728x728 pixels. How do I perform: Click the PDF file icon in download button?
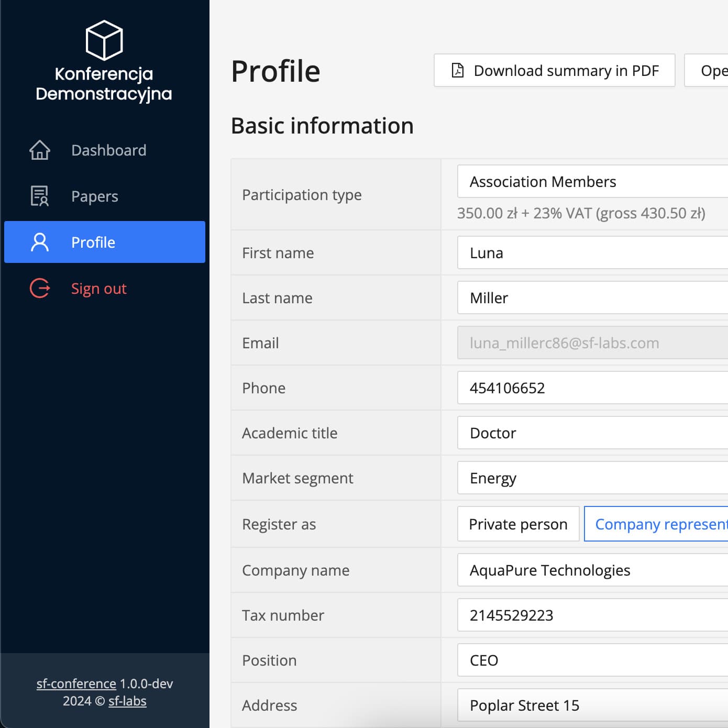(x=458, y=70)
